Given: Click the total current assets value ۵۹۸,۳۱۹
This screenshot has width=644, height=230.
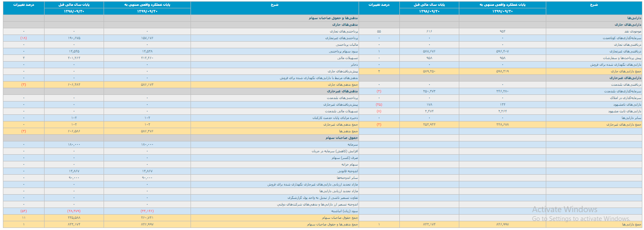Looking at the screenshot, I should pyautogui.click(x=502, y=71).
